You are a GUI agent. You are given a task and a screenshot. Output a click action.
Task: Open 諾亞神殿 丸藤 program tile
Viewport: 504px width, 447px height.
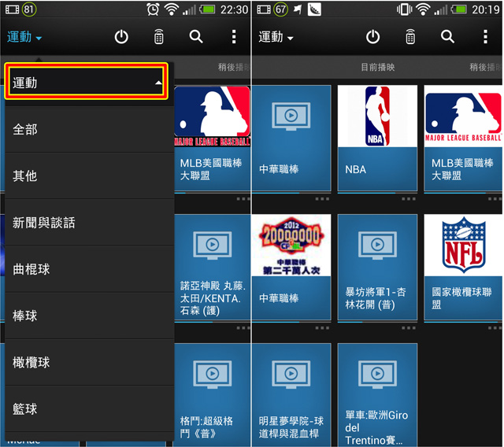point(212,267)
